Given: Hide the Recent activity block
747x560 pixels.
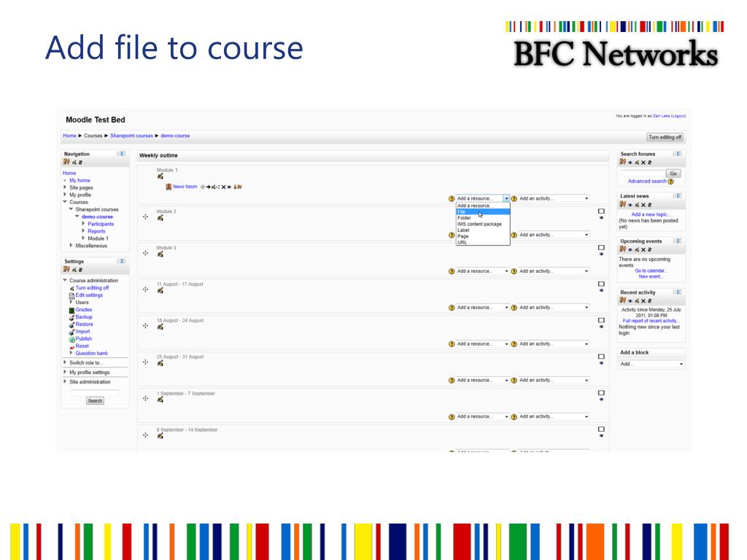Looking at the screenshot, I should tap(630, 301).
